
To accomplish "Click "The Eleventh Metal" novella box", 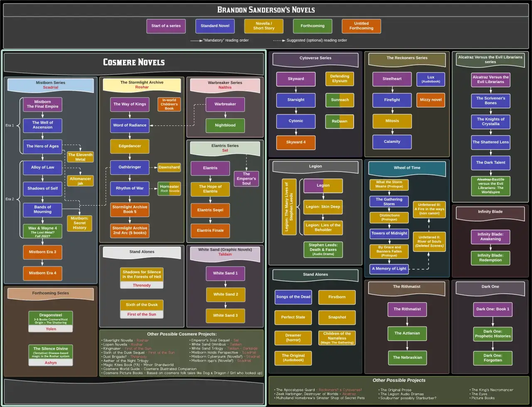I will (80, 157).
